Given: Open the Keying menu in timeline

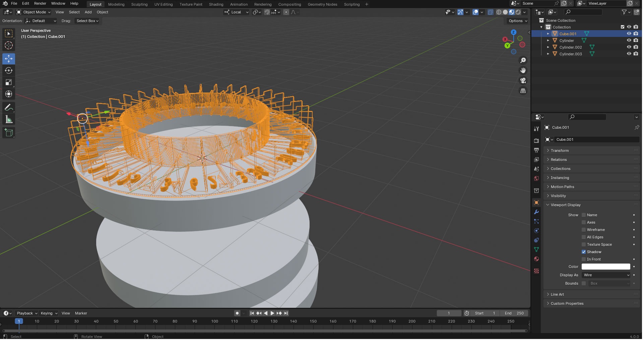Looking at the screenshot, I should (x=49, y=314).
